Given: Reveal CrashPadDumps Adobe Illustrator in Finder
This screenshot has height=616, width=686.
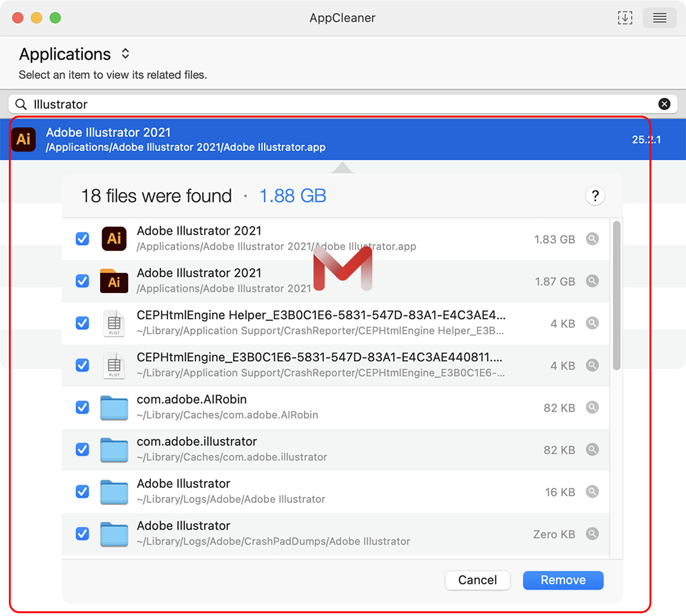Looking at the screenshot, I should (x=592, y=534).
